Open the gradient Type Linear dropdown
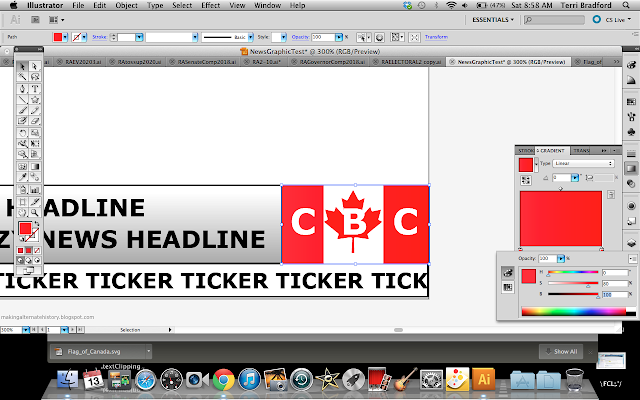The width and height of the screenshot is (640, 400). pos(584,163)
